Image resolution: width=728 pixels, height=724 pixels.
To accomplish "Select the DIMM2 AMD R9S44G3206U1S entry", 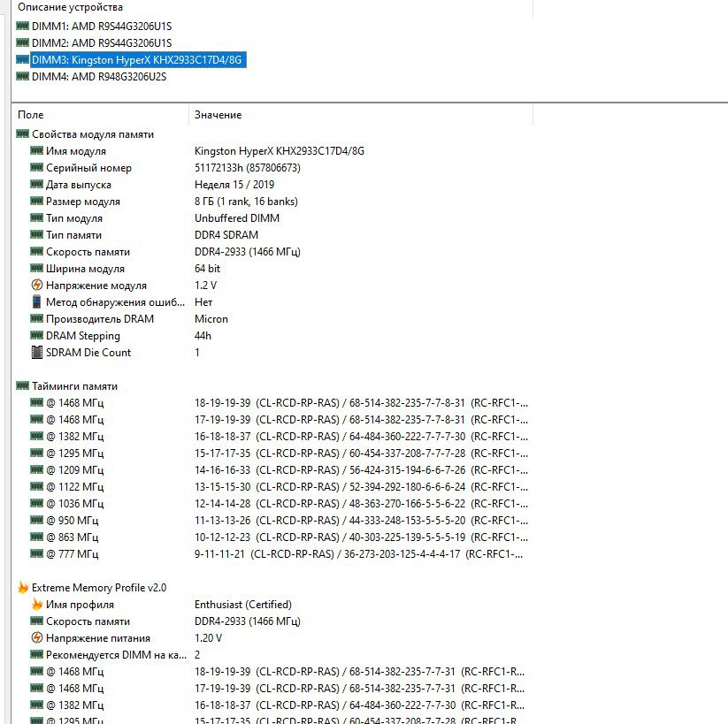I will [x=101, y=43].
